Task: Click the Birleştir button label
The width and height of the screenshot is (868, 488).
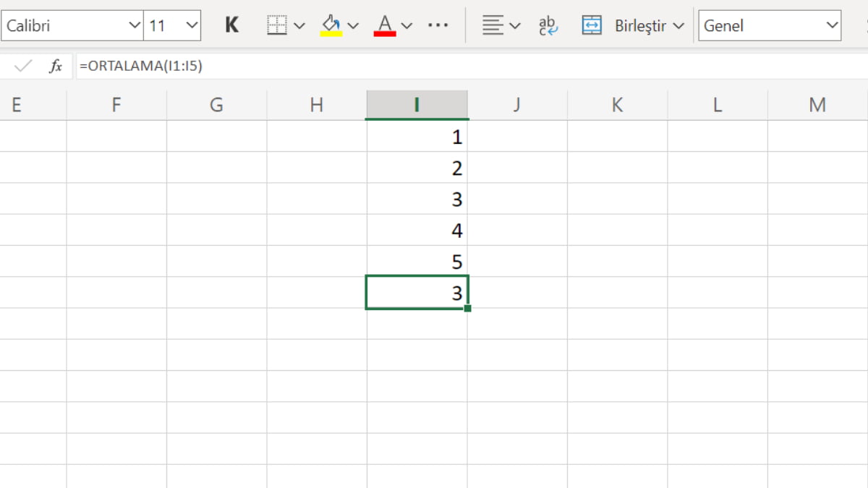Action: (640, 25)
